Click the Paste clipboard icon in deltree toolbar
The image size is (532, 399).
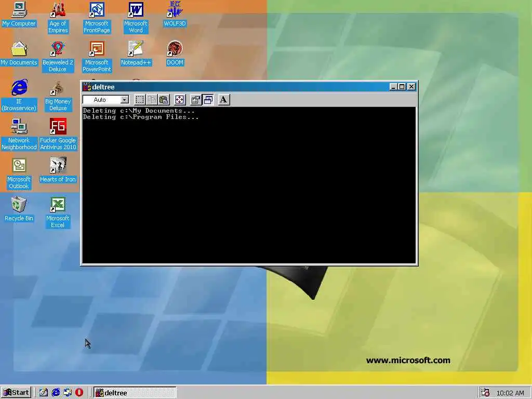[x=164, y=99]
